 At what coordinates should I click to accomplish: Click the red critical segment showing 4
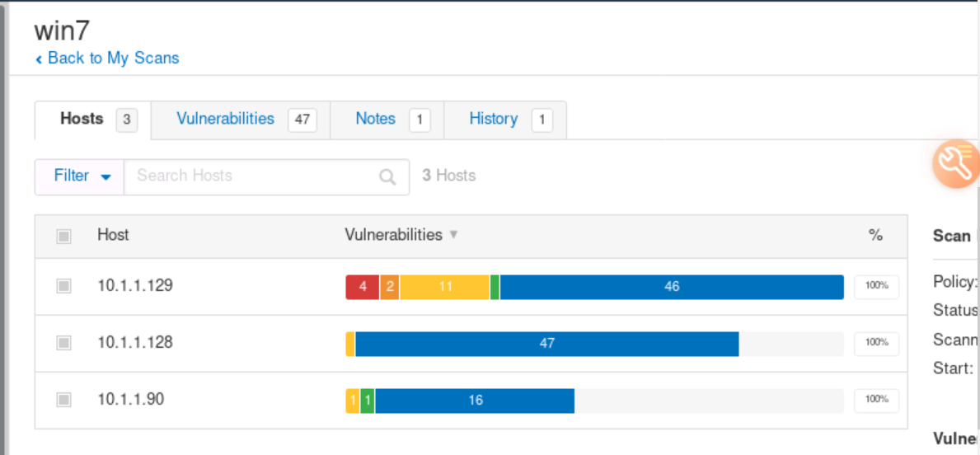[x=363, y=287]
